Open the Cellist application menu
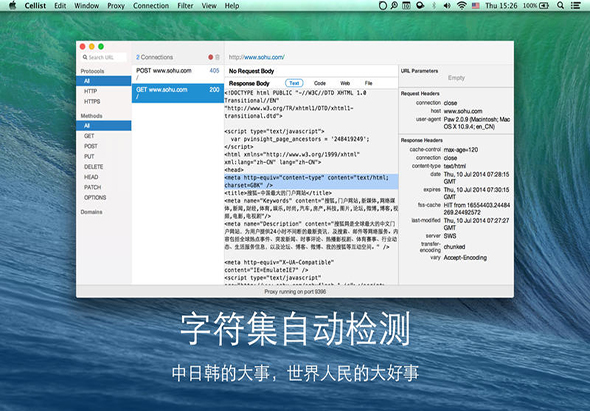 click(x=35, y=6)
